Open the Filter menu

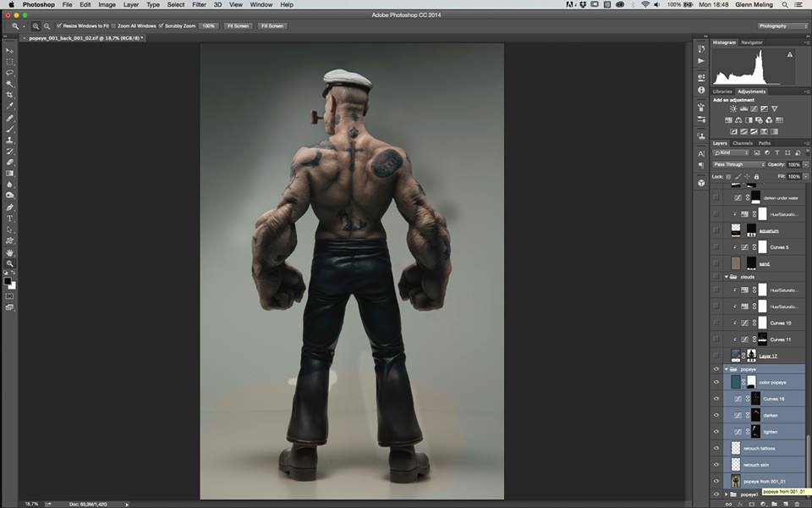[x=199, y=5]
